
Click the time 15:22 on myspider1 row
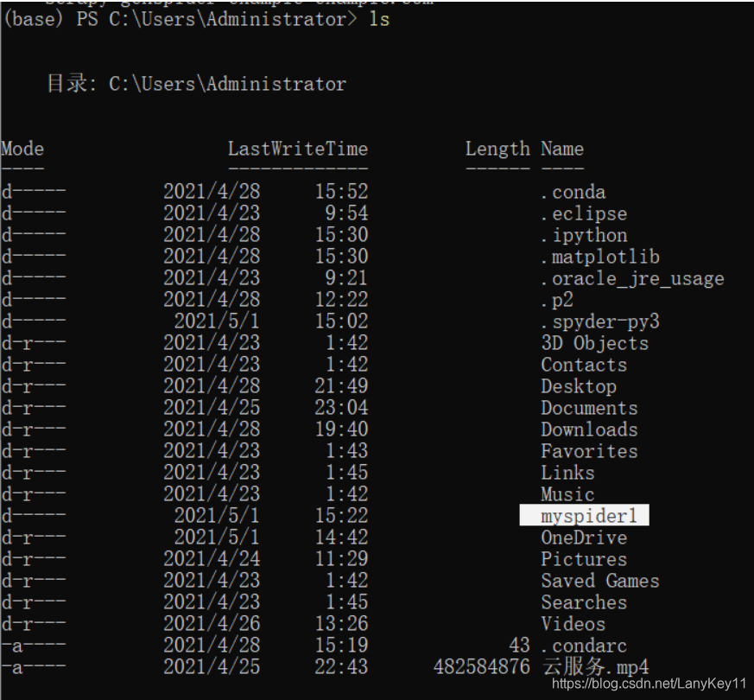(x=341, y=516)
